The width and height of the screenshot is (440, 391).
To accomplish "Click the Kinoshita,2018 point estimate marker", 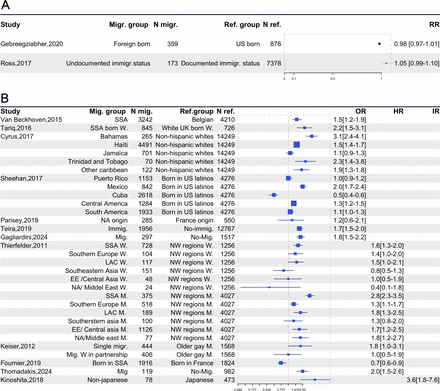I will (315, 380).
